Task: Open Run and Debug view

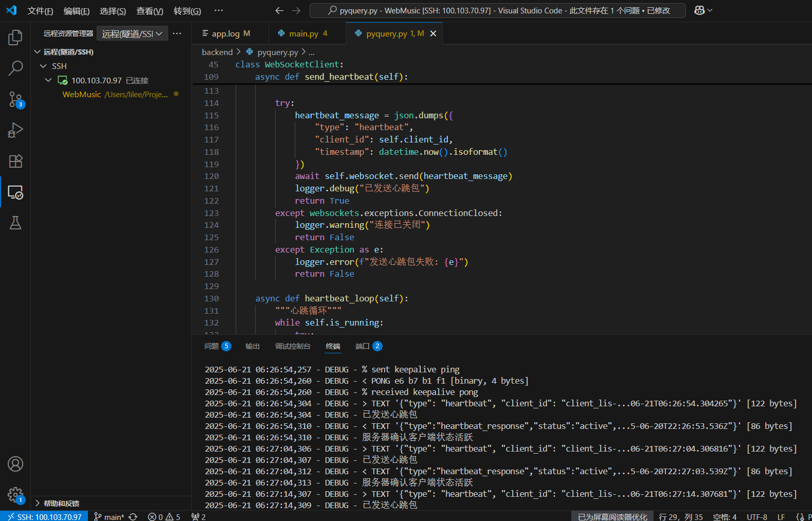Action: coord(15,130)
